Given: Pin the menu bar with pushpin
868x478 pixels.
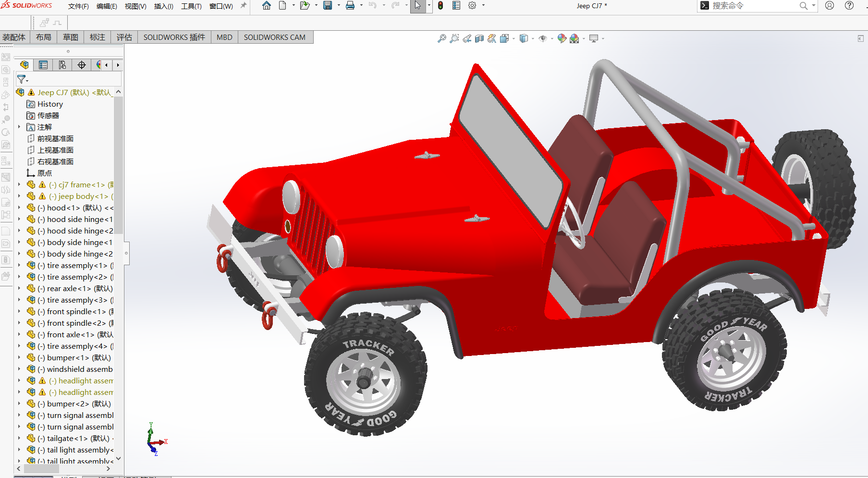Looking at the screenshot, I should click(244, 6).
